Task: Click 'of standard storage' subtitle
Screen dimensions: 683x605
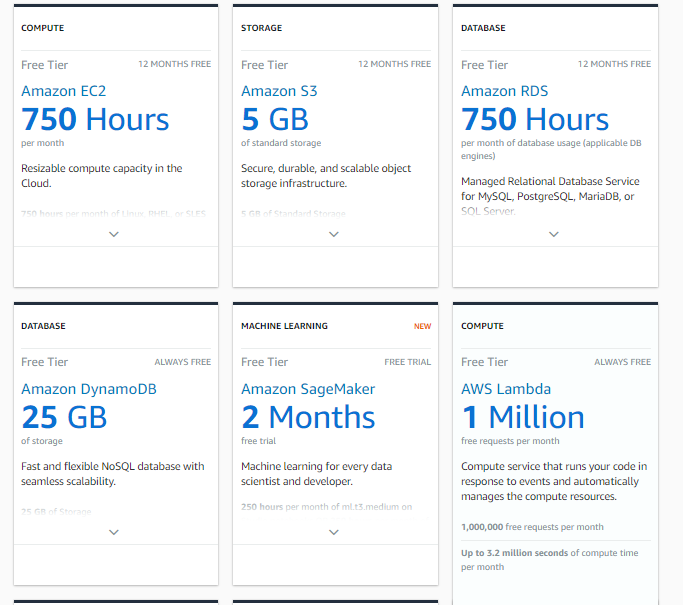Action: pyautogui.click(x=281, y=143)
